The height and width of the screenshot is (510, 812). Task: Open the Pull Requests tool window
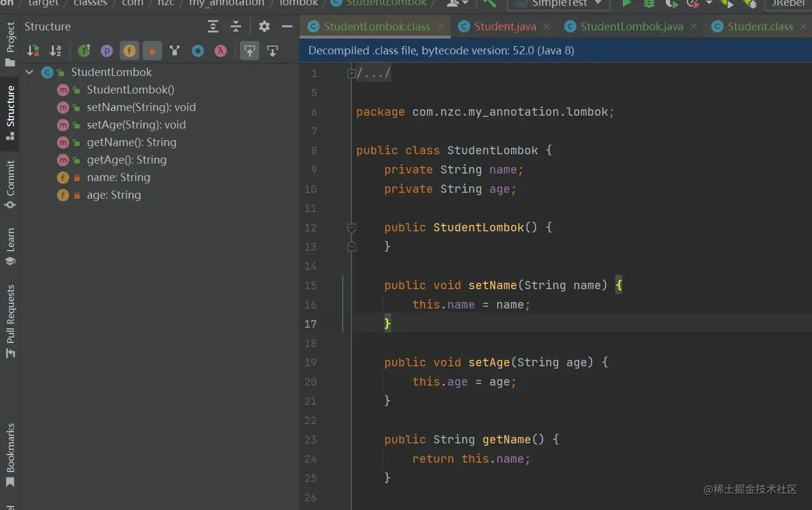click(10, 321)
